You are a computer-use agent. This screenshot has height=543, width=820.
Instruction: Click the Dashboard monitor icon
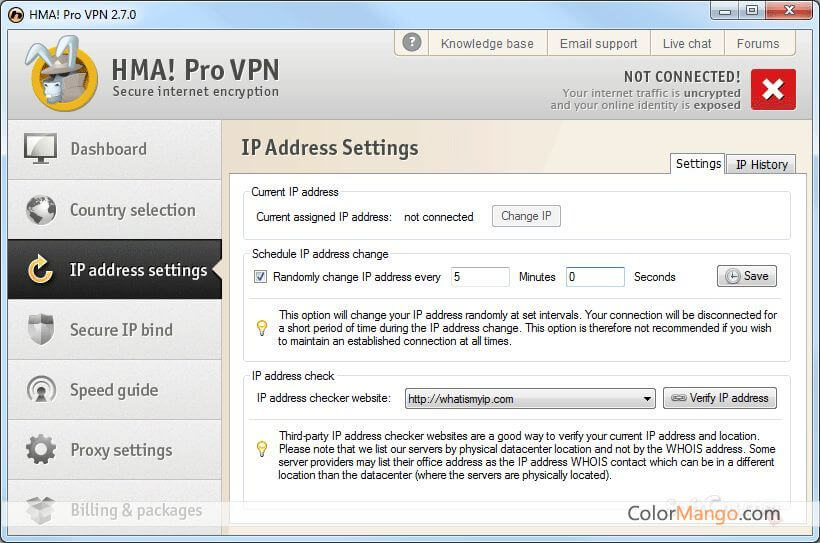(x=41, y=149)
